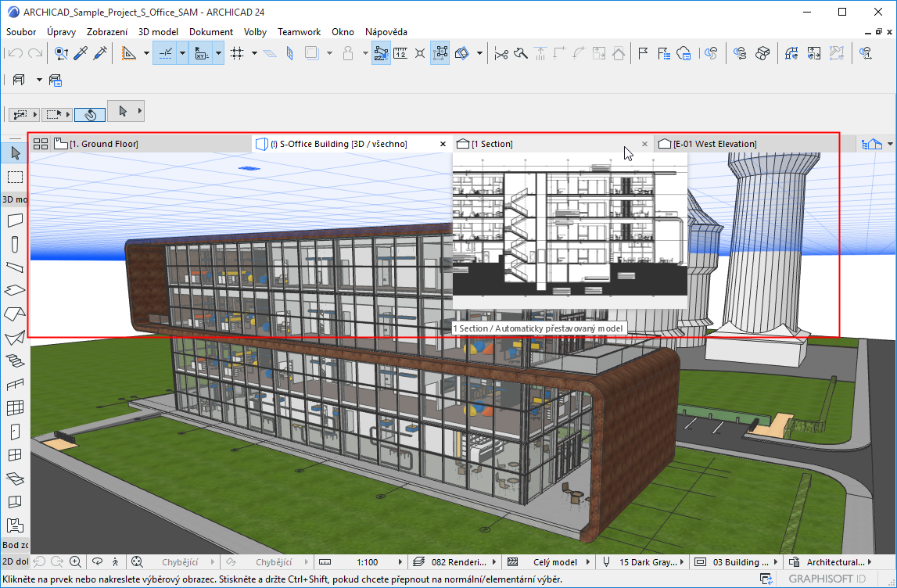897x588 pixels.
Task: Close the 1 Section tab
Action: click(x=644, y=144)
